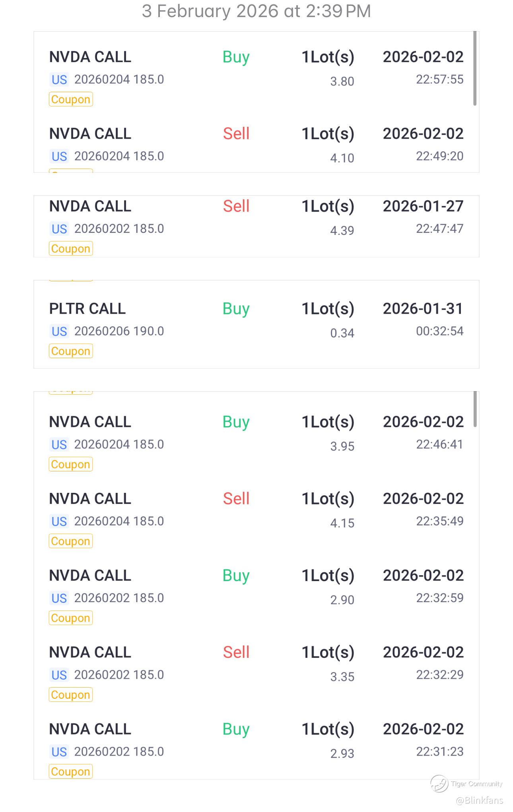
Task: Click the US badge on the 2.93 buy order
Action: click(59, 752)
